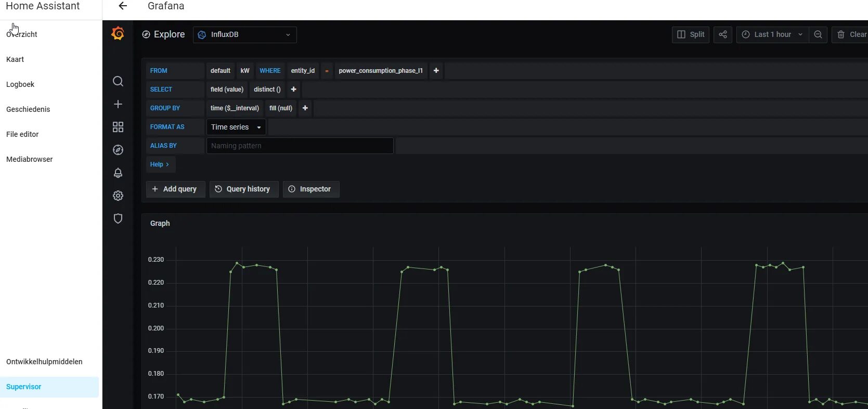
Task: Click the share query icon button
Action: point(723,34)
